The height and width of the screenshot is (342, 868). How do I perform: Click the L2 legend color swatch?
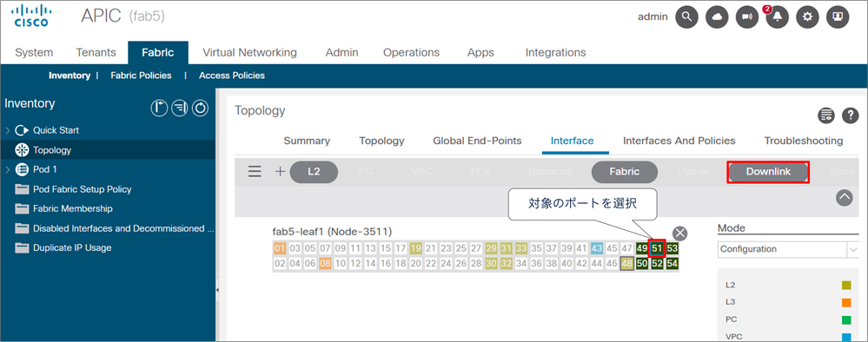[846, 286]
